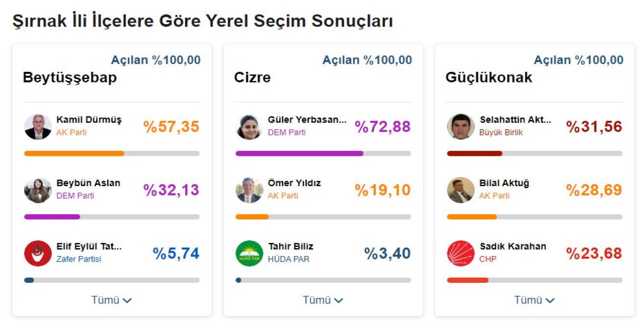Click Güler Yerbasan's candidate photo

tap(249, 126)
